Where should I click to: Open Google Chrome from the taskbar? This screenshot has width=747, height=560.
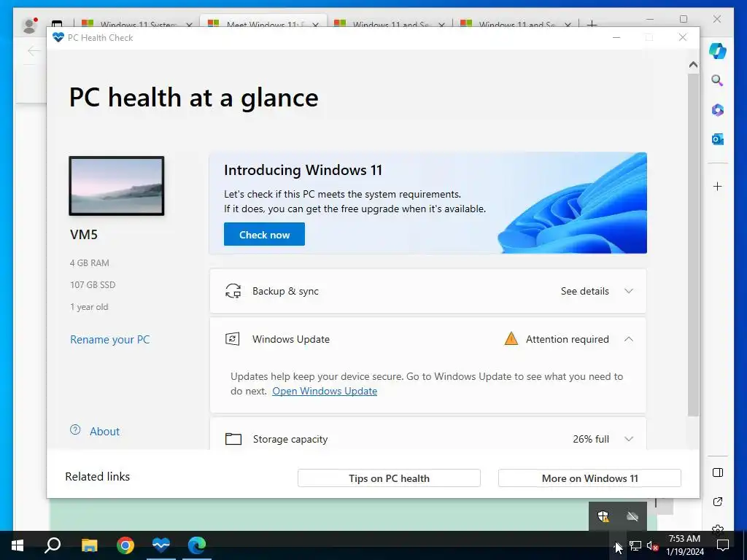pyautogui.click(x=125, y=545)
